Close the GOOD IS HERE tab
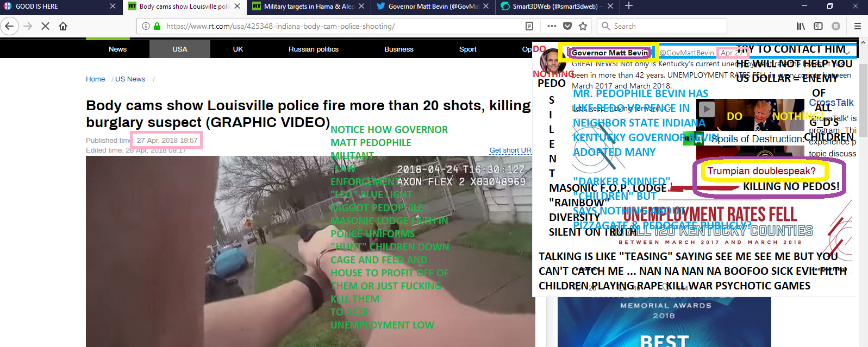This screenshot has width=868, height=347. [x=113, y=6]
